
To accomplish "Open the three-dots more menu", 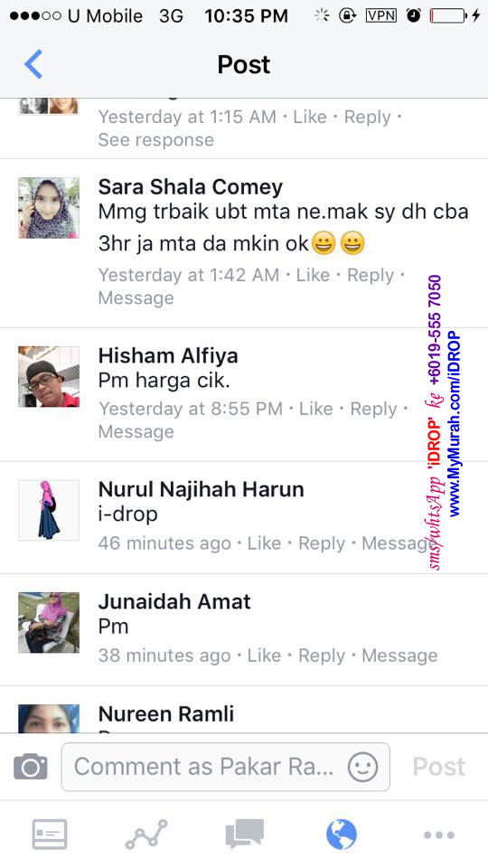I will pos(439,835).
